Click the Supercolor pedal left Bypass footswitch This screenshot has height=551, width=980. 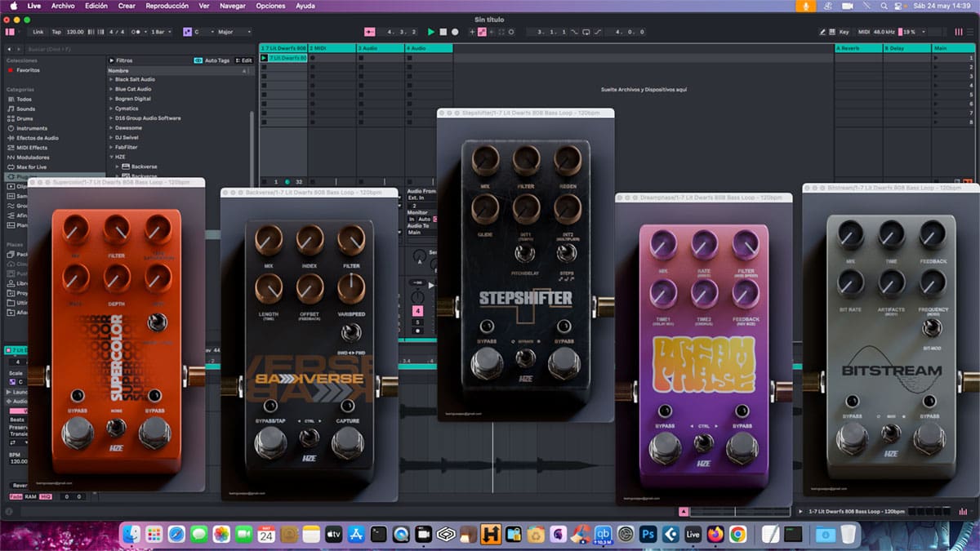(x=78, y=433)
